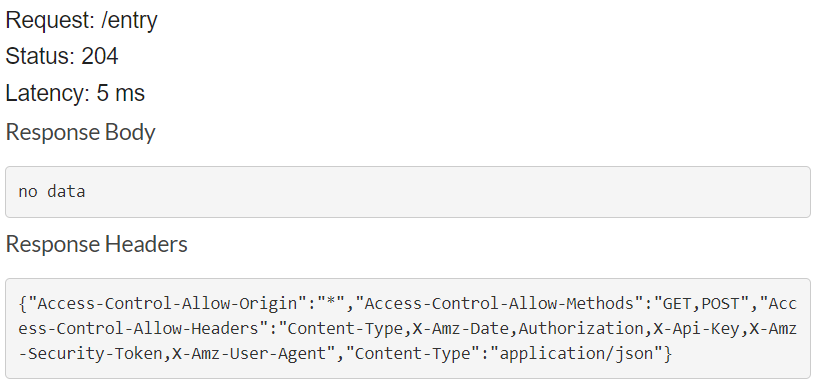818x384 pixels.
Task: Click the 204 status code number
Action: [100, 56]
